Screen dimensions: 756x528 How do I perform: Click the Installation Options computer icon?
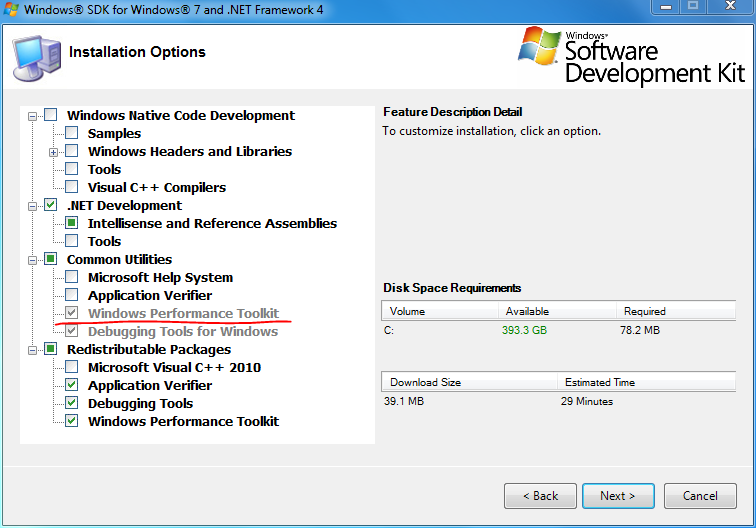point(36,58)
